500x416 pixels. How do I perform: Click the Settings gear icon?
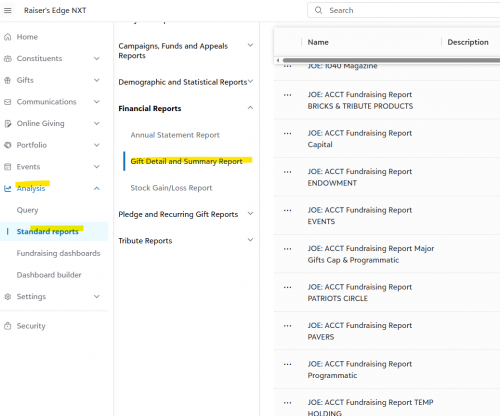[7, 297]
